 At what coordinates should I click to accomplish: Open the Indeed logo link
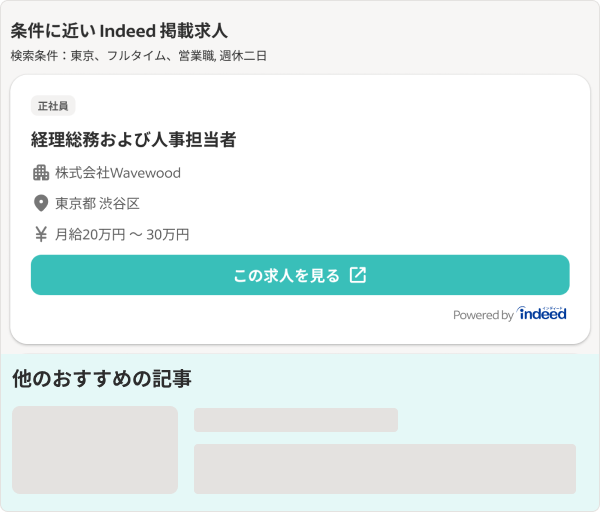click(541, 313)
